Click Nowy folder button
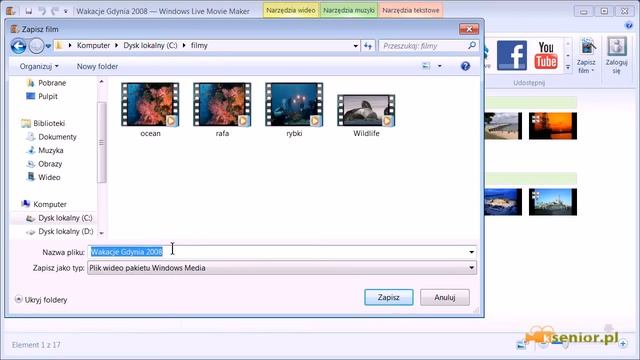 tap(97, 66)
